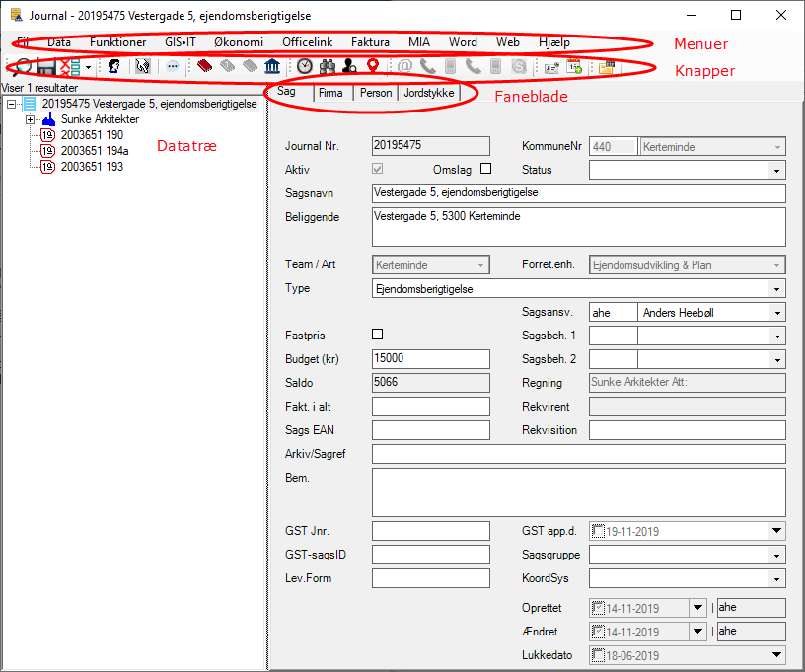Select tree item 2003651 194a

[x=95, y=151]
